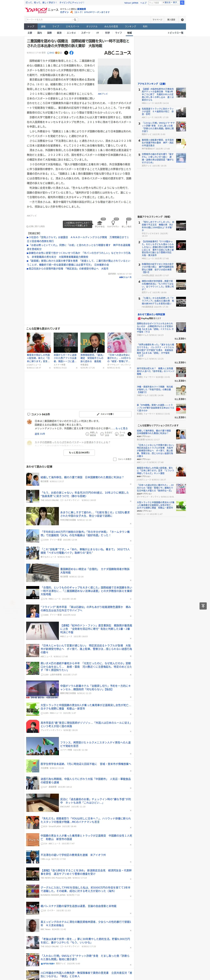210x980 pixels.
Task: Select the 速報 tab
Action: click(43, 27)
